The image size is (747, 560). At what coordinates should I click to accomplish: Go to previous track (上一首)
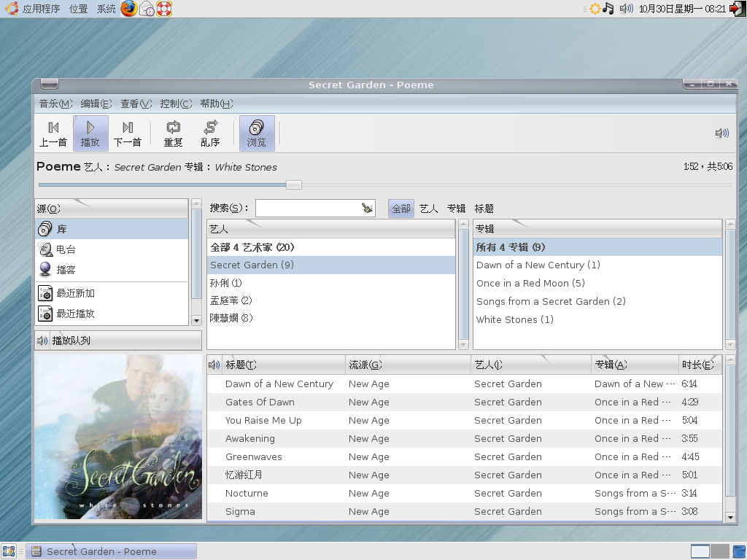click(x=53, y=133)
